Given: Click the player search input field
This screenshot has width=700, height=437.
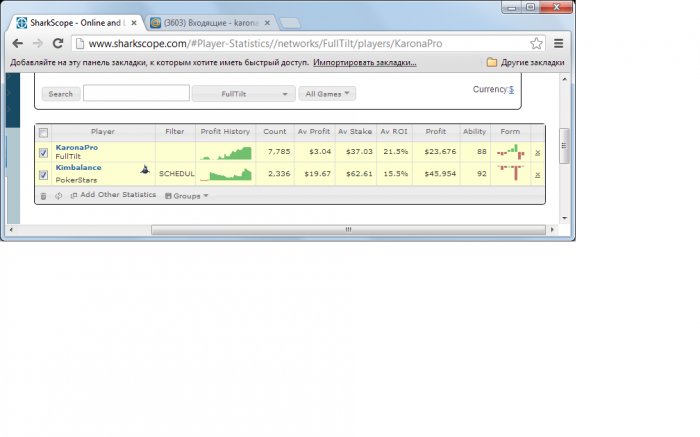Looking at the screenshot, I should [x=136, y=93].
